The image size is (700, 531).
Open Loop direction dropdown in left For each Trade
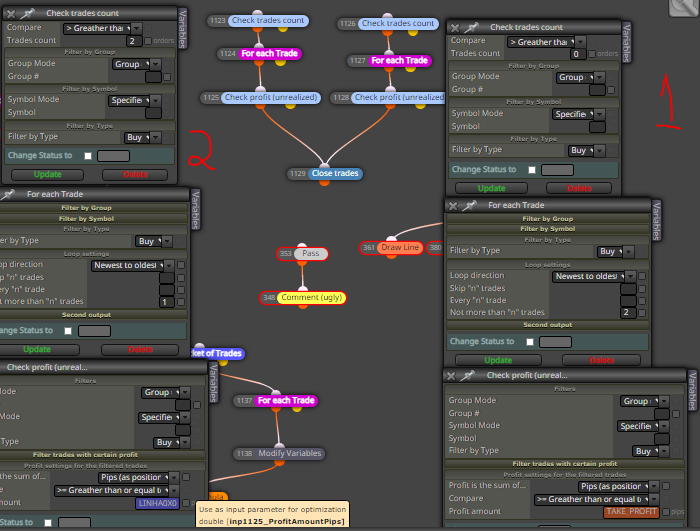pyautogui.click(x=133, y=266)
